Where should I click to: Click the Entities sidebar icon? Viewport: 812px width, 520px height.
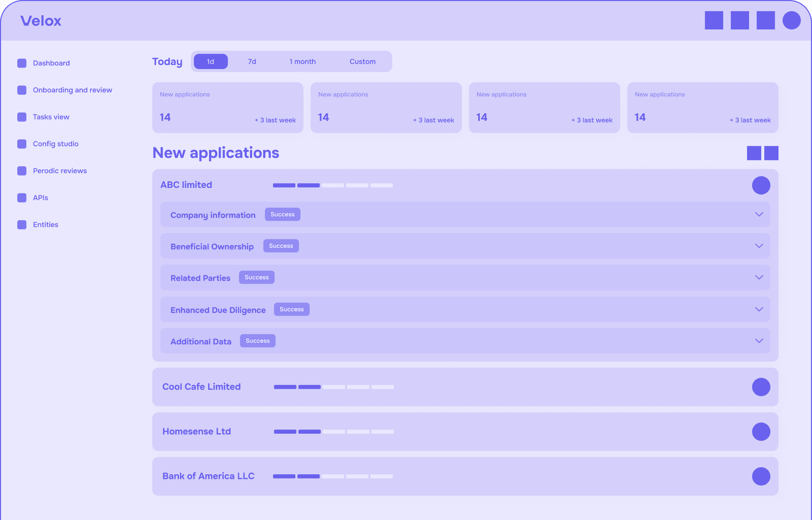(x=22, y=224)
